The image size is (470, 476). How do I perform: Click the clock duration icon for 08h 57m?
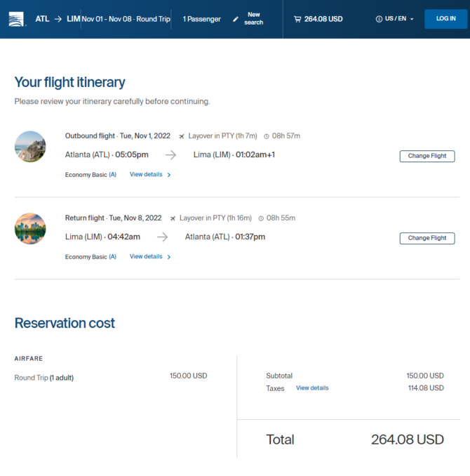click(266, 136)
